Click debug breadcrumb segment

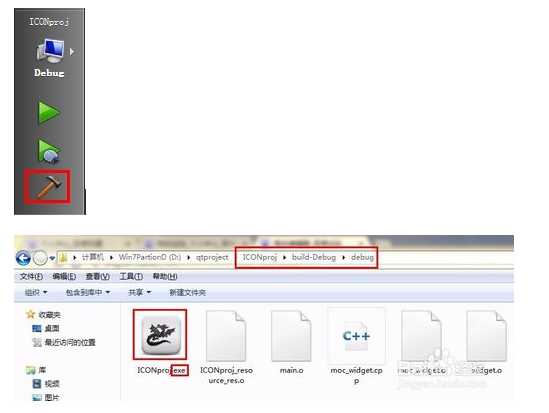coord(362,257)
